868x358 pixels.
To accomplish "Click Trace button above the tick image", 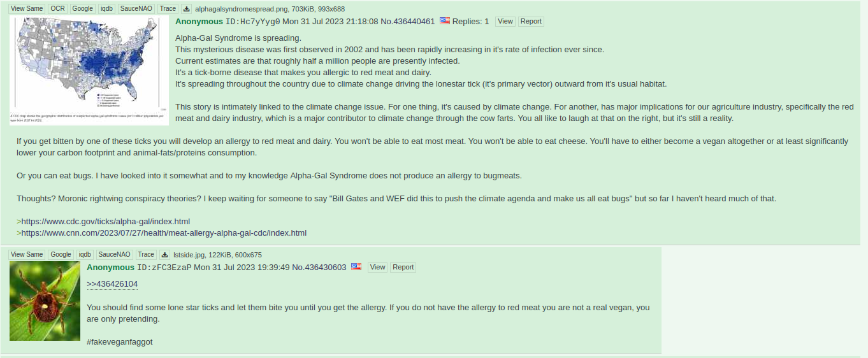I will pos(146,255).
